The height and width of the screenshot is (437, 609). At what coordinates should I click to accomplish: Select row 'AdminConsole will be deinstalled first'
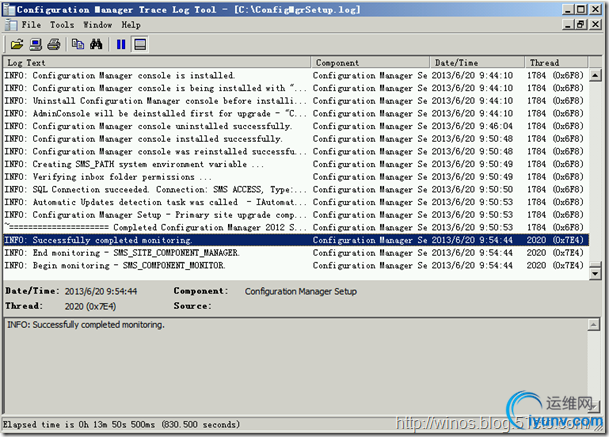296,113
